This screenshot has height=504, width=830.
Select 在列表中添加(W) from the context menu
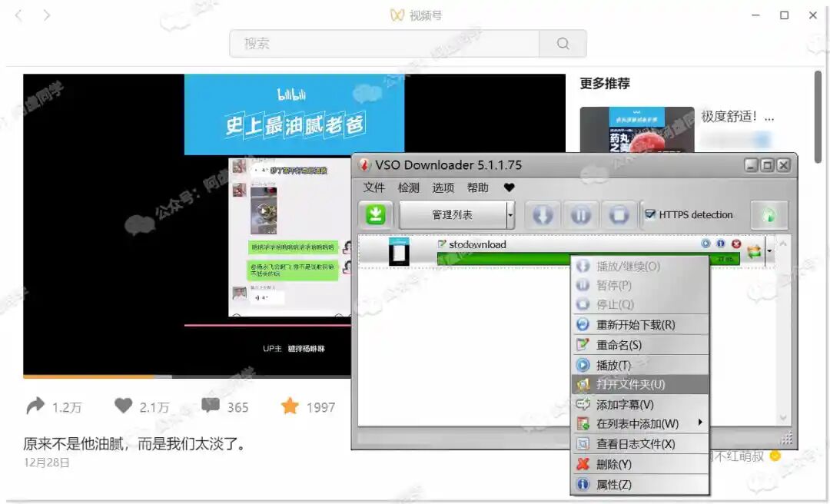[640, 423]
